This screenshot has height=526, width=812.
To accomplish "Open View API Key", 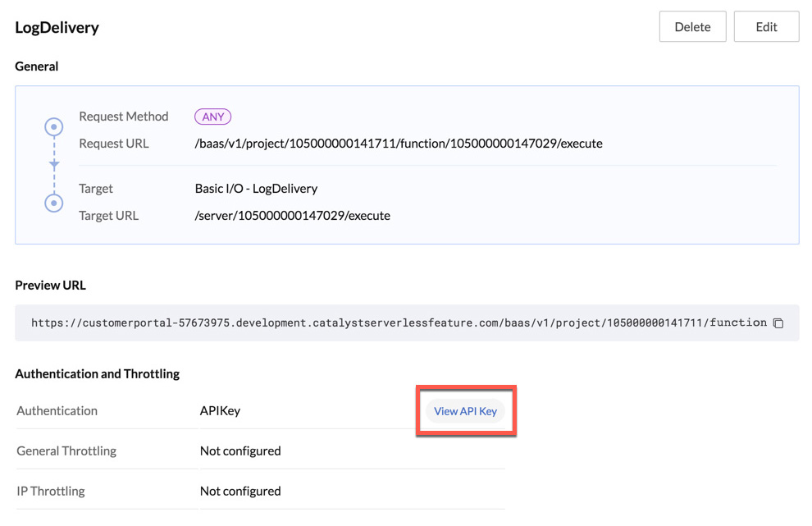I will click(465, 411).
